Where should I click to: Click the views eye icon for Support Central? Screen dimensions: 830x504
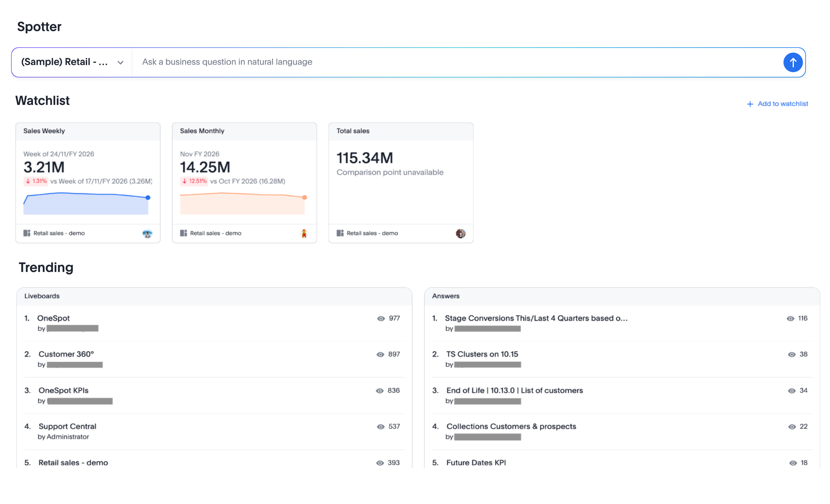click(x=380, y=427)
